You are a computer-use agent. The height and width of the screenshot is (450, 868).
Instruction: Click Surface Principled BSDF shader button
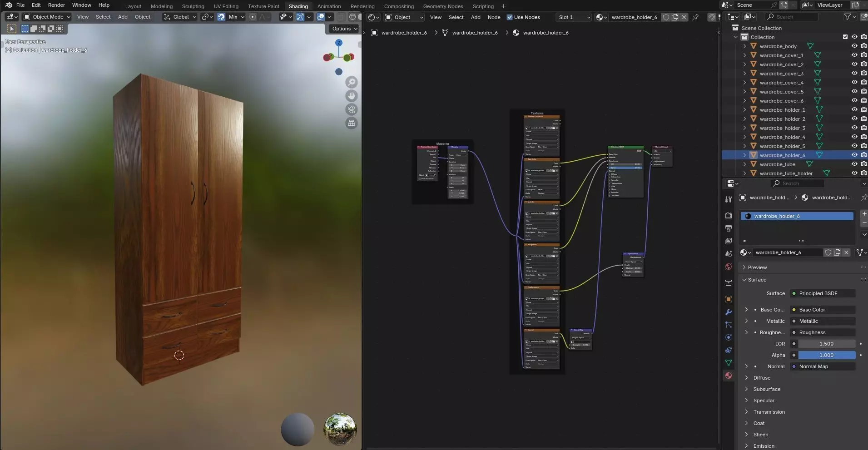823,293
